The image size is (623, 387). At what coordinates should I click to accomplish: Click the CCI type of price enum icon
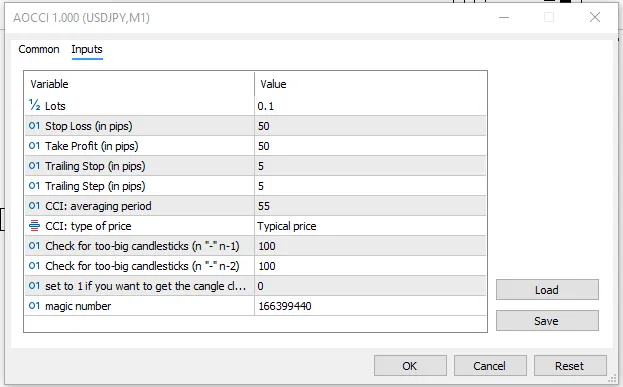[x=35, y=226]
